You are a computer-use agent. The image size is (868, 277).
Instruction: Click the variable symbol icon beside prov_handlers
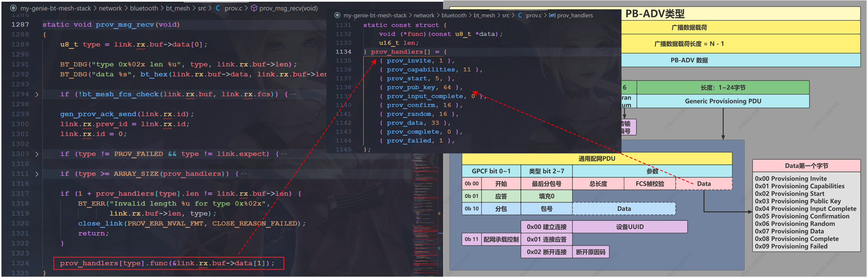pos(552,15)
